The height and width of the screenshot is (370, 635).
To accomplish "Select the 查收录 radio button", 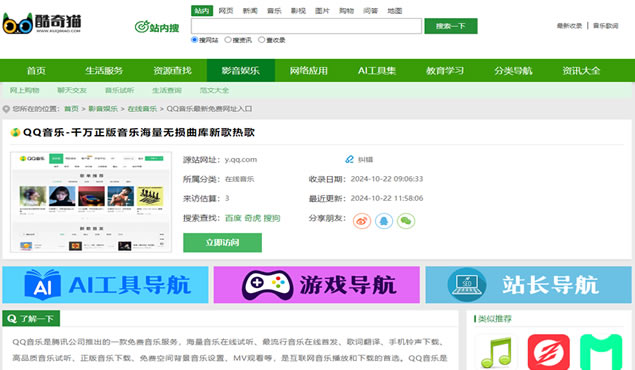I will (x=262, y=40).
